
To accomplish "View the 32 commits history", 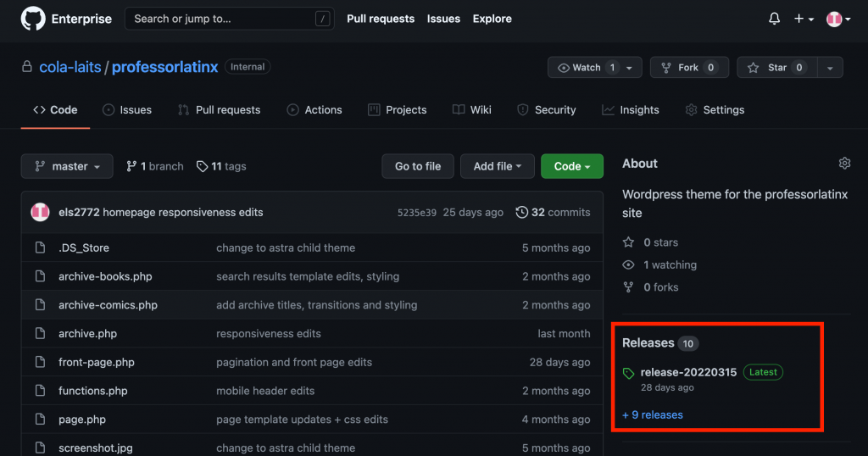I will (x=553, y=212).
